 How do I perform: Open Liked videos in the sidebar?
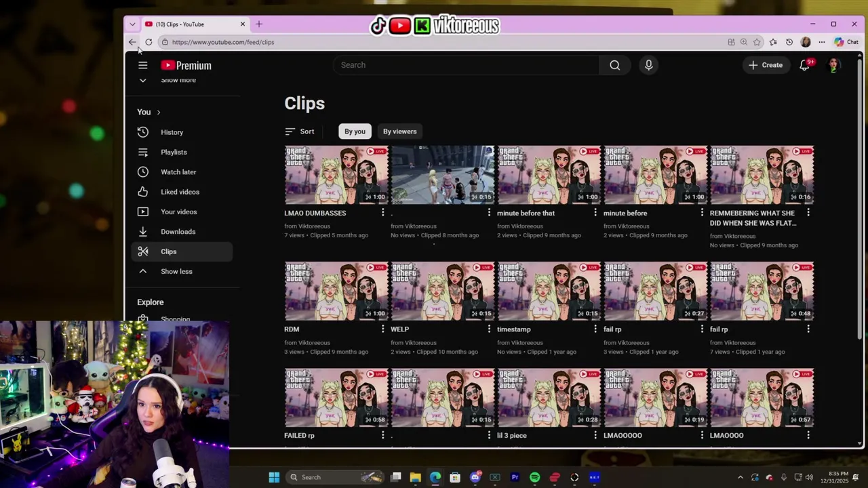[x=182, y=192]
